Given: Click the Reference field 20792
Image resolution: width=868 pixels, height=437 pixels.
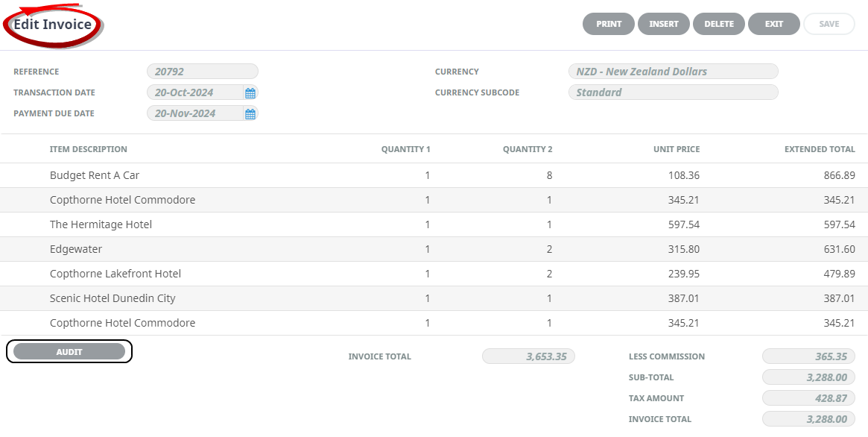Looking at the screenshot, I should click(x=203, y=72).
